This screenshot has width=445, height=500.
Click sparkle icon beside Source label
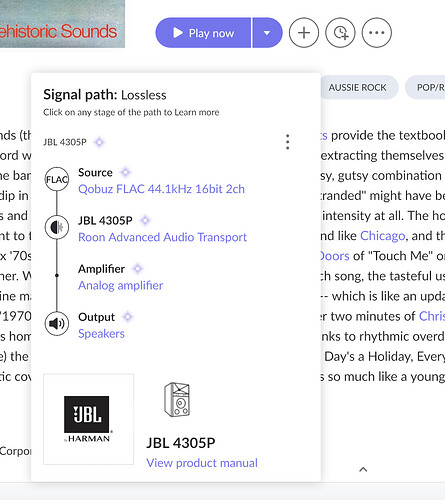pyautogui.click(x=125, y=172)
